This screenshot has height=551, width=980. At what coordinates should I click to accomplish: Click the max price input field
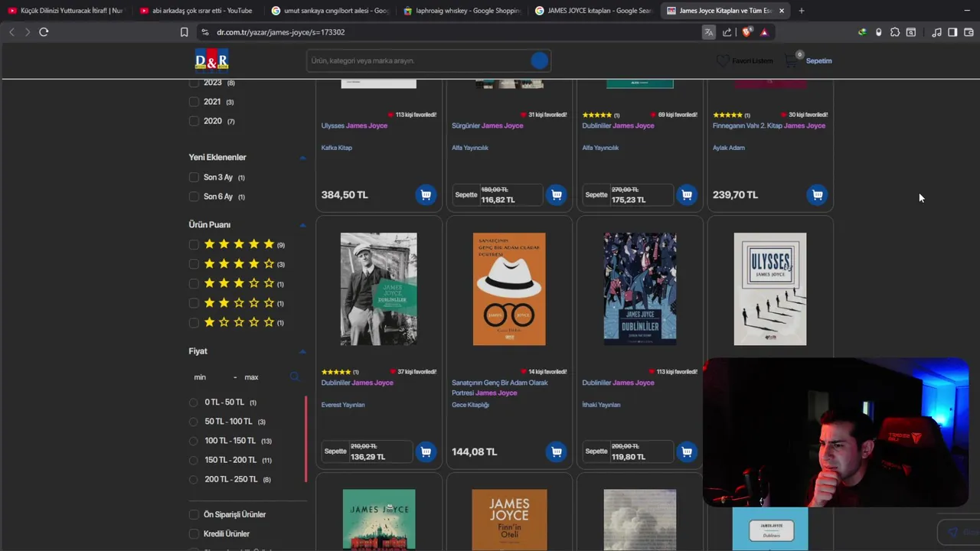click(x=260, y=377)
